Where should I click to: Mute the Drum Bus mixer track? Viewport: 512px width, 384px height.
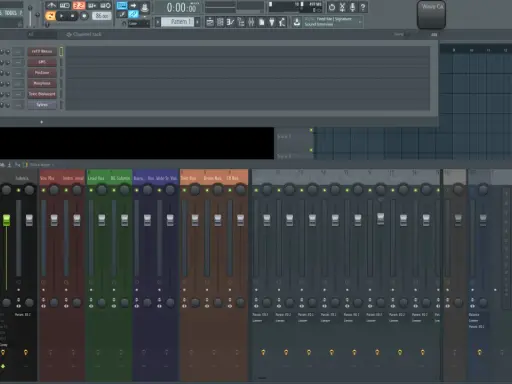click(207, 190)
